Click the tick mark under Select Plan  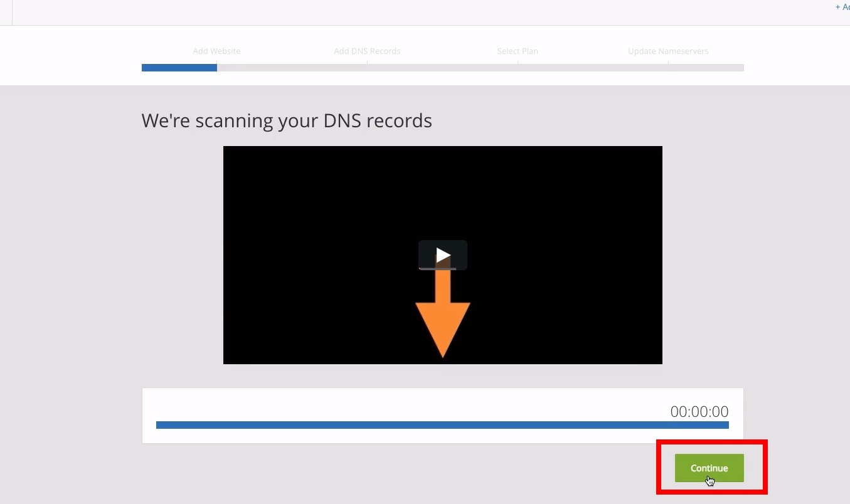click(518, 62)
